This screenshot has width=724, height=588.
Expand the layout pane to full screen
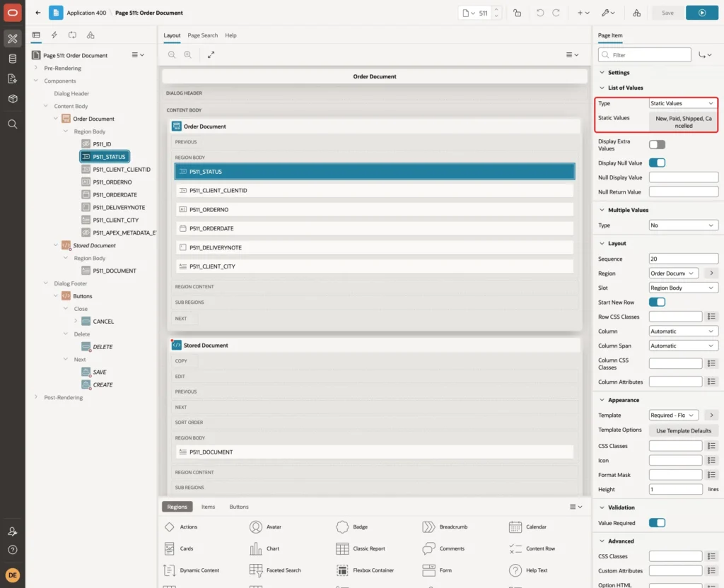tap(211, 54)
